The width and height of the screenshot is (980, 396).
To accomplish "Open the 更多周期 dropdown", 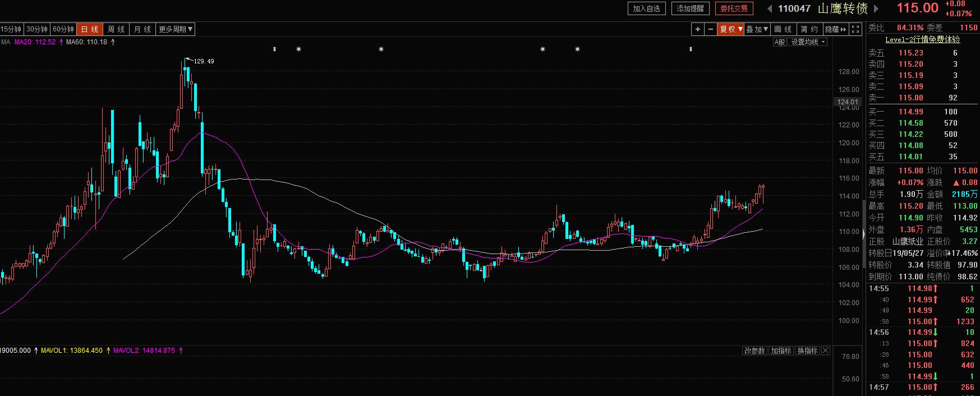I will pos(176,29).
